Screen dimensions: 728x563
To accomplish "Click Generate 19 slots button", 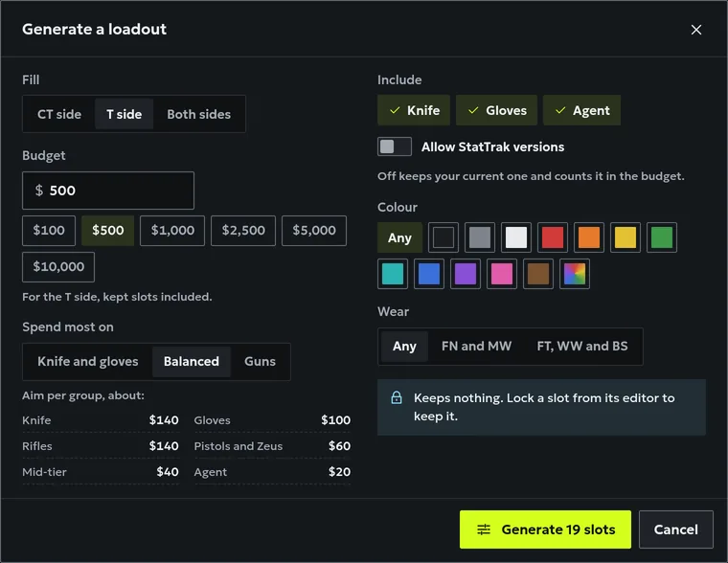I will 546,529.
